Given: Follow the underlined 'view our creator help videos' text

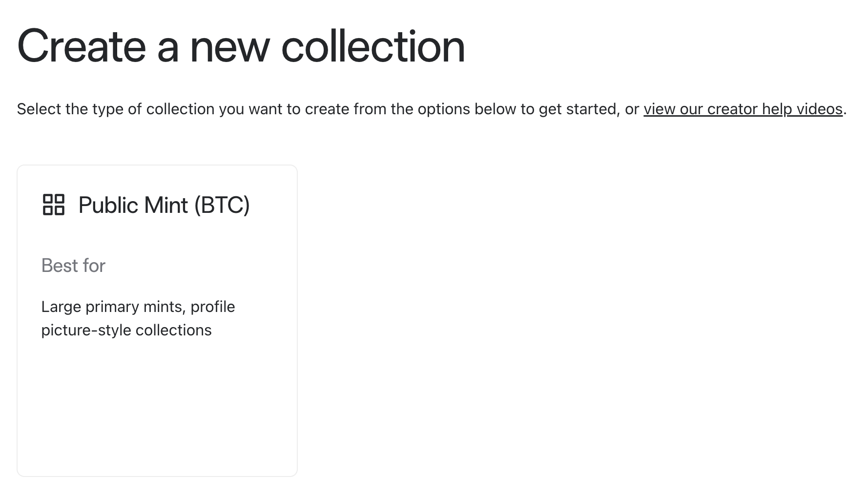Looking at the screenshot, I should [x=743, y=109].
